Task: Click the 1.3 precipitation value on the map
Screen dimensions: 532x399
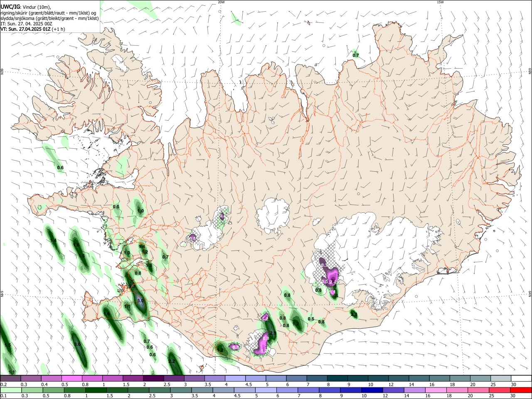Action: point(149,265)
